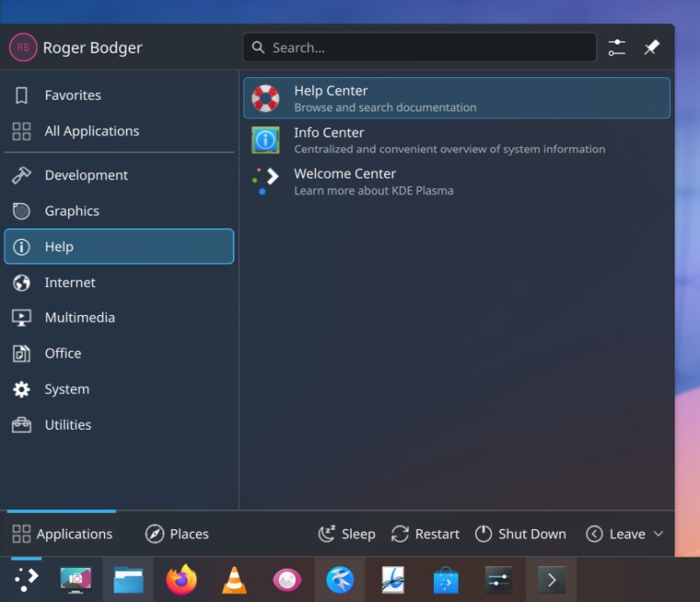Open the screenshot tool in the taskbar
Screen dimensions: 700x602
[75, 579]
